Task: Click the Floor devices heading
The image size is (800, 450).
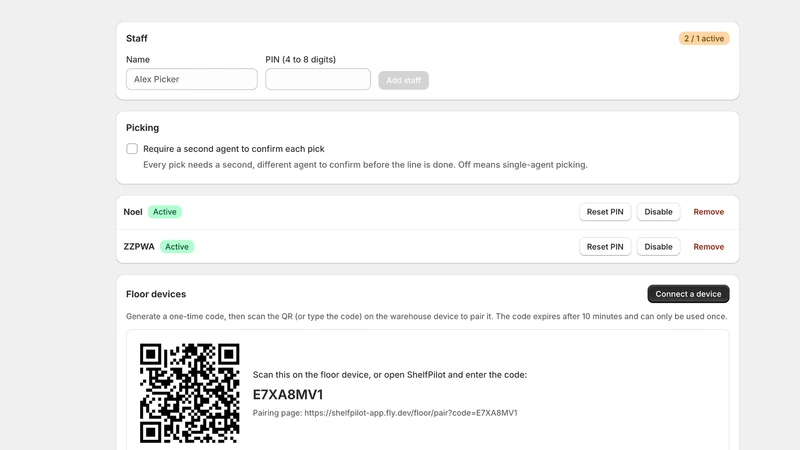Action: pos(156,294)
